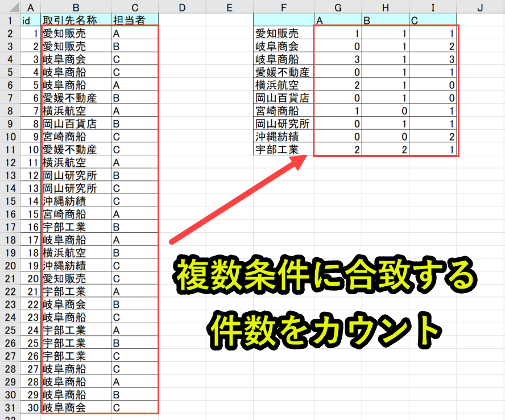Click cell B17 '宇部工業' with id 16
Screen dimensions: 505x420
tap(76, 227)
